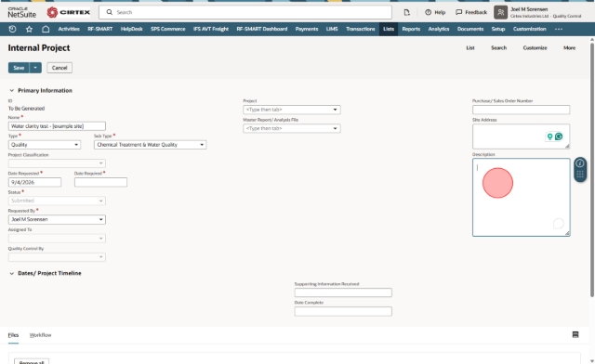Cancel editing the Internal Project
595x364 pixels.
[x=59, y=68]
